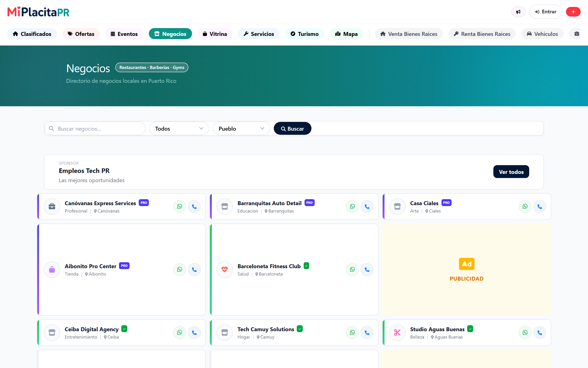Call Barranquitas Auto Detail phone icon
This screenshot has height=368, width=588.
367,206
